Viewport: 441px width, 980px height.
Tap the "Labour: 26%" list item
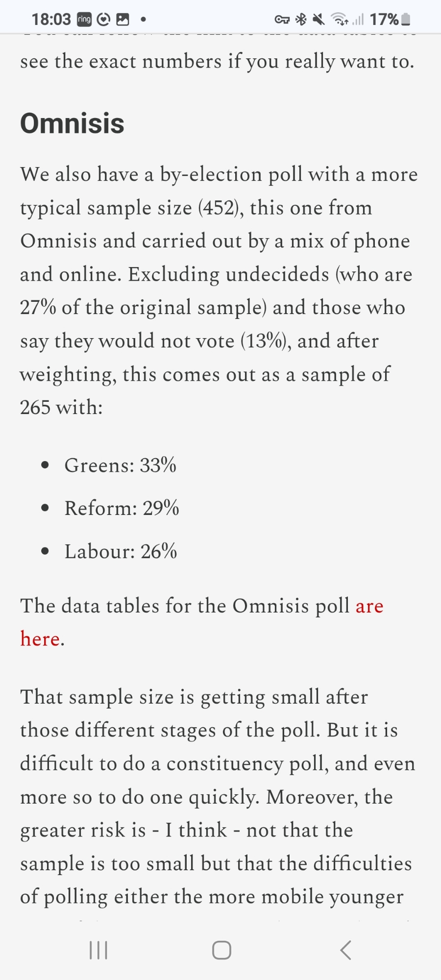pyautogui.click(x=121, y=552)
